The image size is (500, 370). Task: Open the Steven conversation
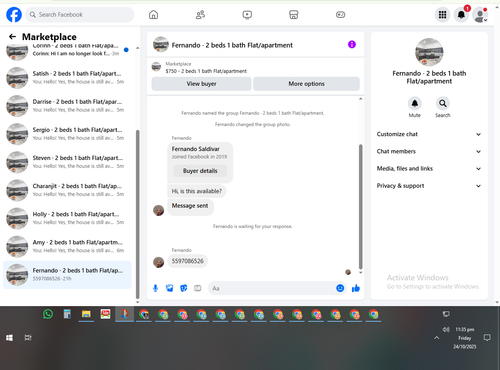pyautogui.click(x=67, y=162)
